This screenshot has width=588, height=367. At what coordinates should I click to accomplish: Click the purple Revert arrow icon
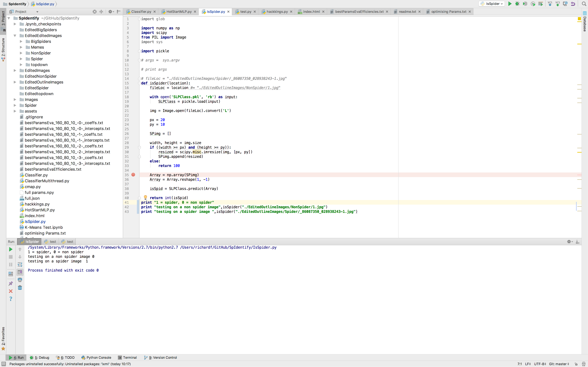tap(573, 4)
